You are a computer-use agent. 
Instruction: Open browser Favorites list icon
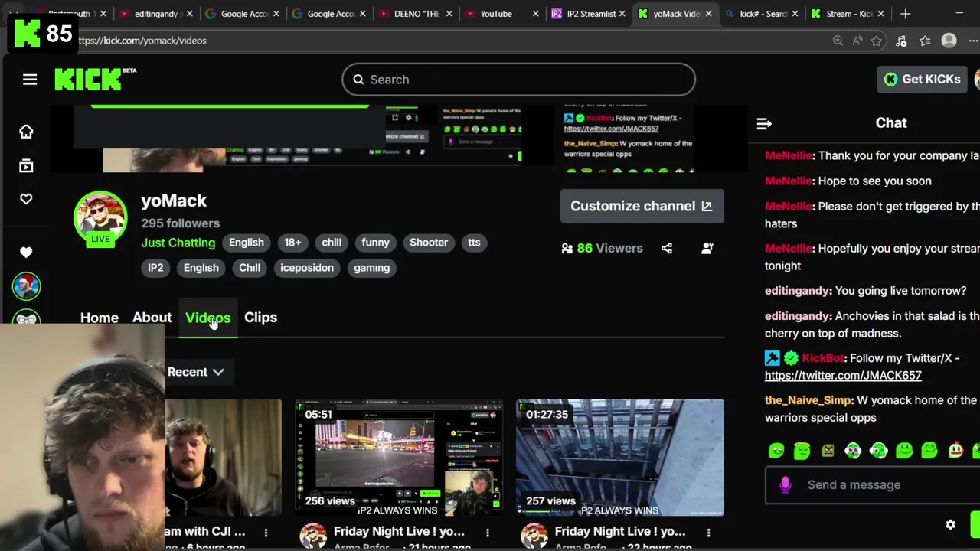pyautogui.click(x=925, y=41)
